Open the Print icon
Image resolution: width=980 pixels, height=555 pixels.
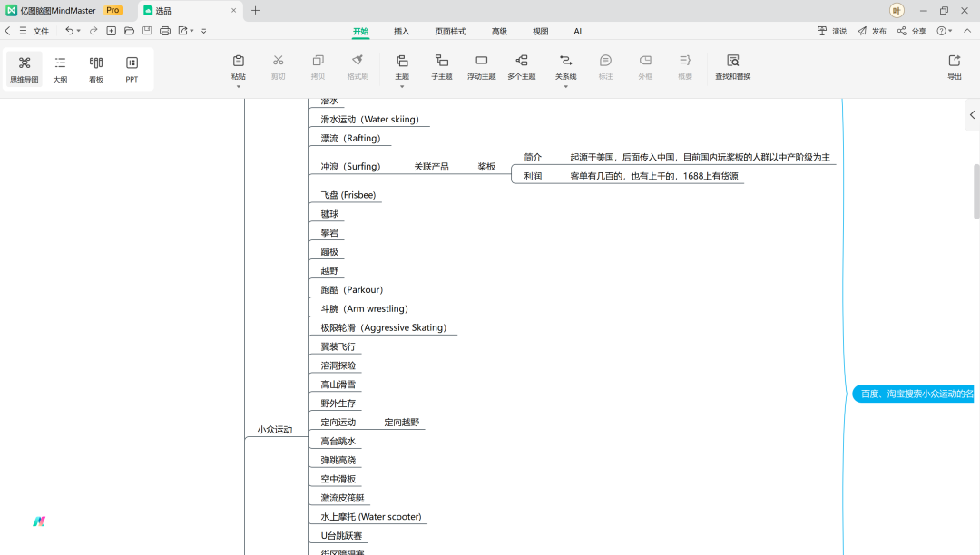point(163,30)
